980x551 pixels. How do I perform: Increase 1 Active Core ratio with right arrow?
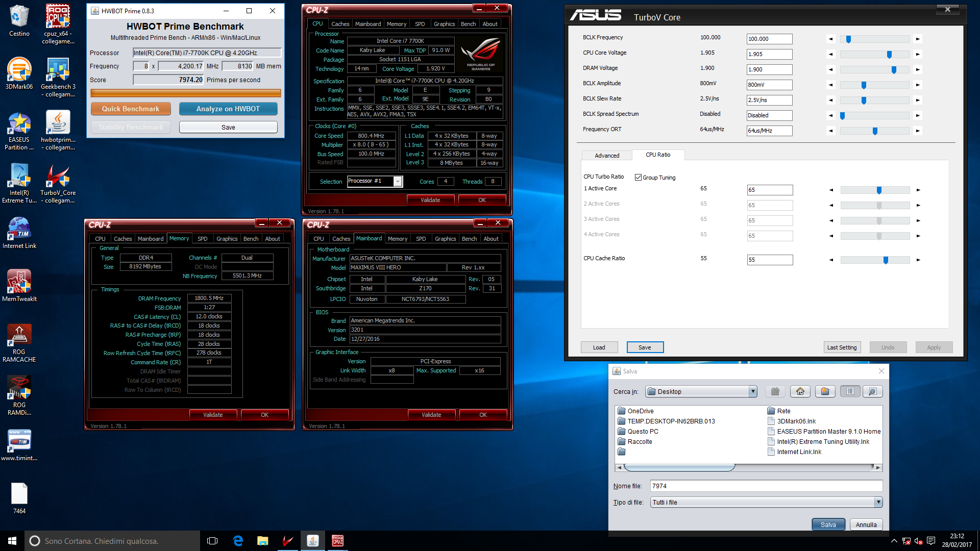(x=918, y=190)
